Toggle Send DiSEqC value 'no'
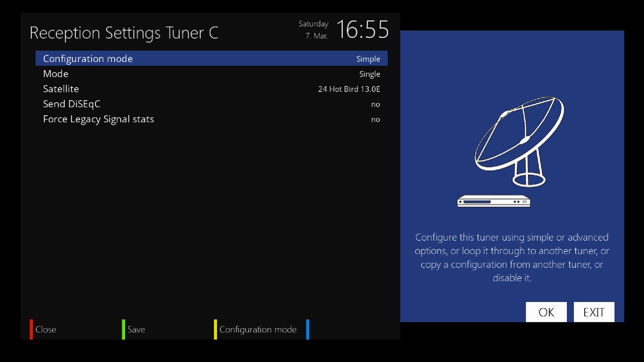 375,104
